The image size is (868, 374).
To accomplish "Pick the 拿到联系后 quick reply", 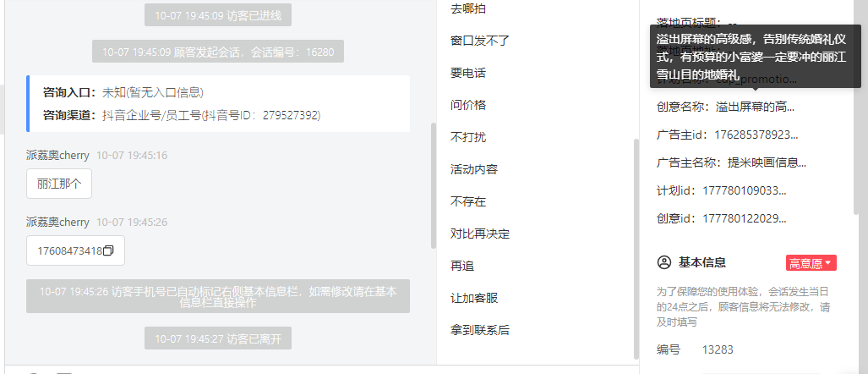I will pos(480,330).
